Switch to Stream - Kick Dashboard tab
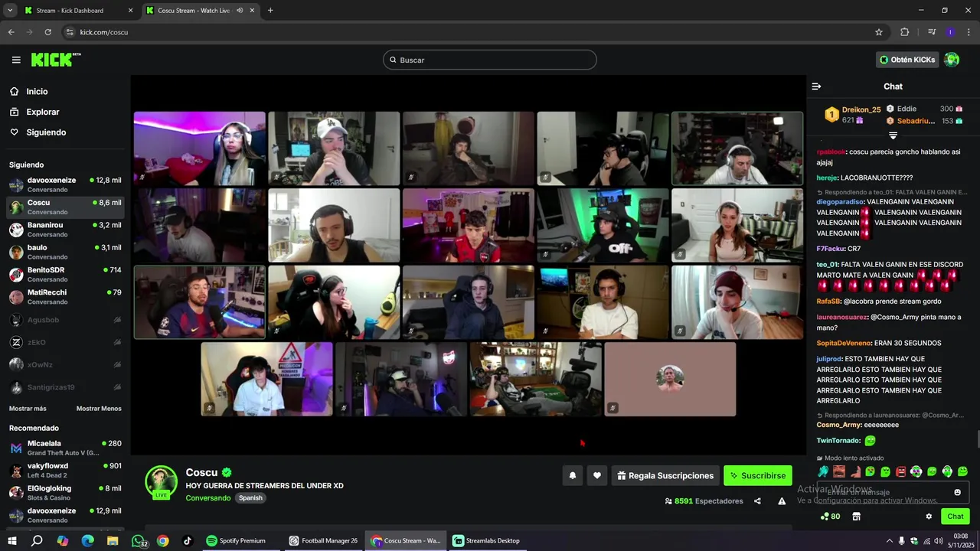This screenshot has height=551, width=980. 78,11
